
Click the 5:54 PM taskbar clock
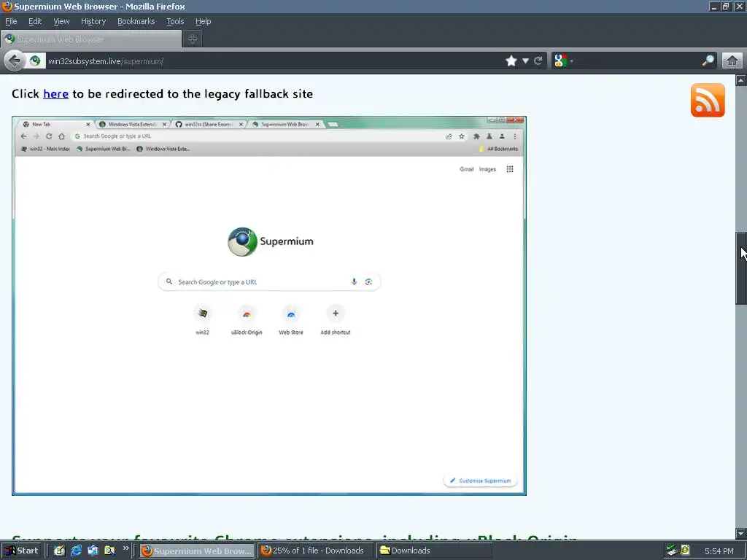[719, 551]
